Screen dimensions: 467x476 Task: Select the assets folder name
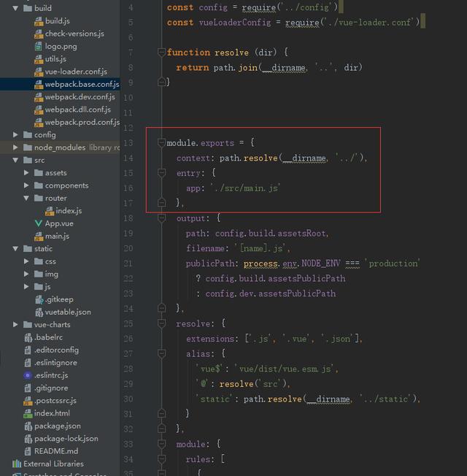(56, 173)
